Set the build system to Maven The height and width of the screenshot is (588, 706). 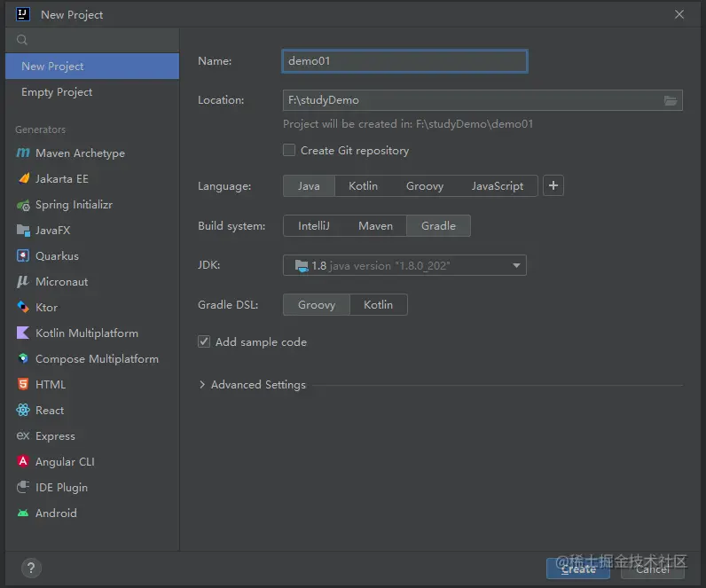pyautogui.click(x=375, y=225)
